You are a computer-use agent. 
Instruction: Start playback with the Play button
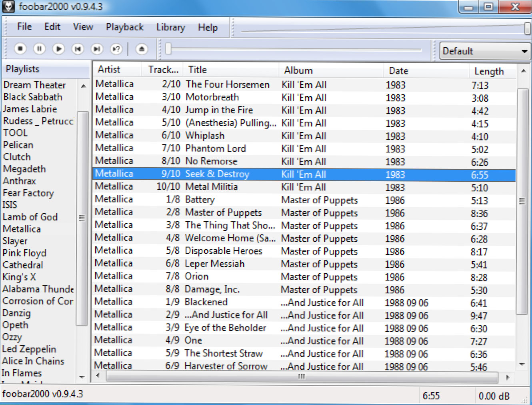tap(58, 49)
